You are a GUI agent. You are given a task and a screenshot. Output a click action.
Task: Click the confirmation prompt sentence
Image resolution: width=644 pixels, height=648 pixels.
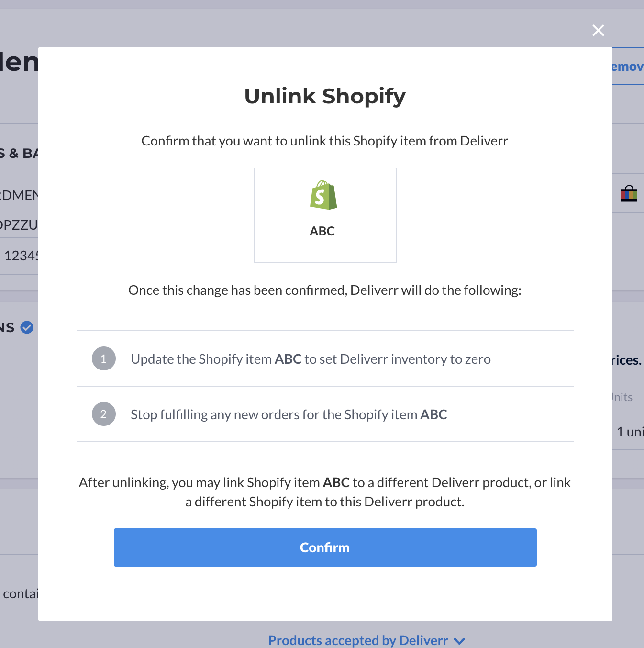coord(325,141)
